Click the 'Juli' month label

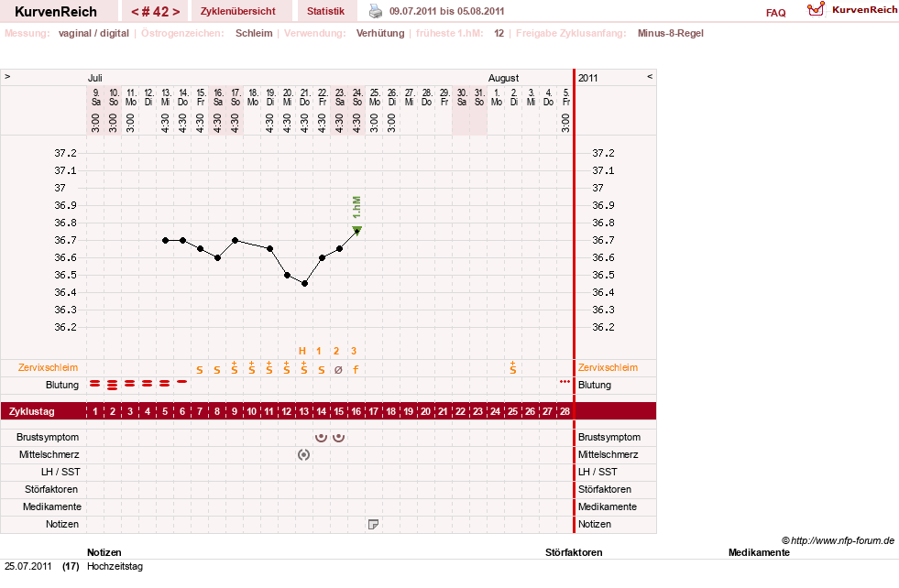coord(95,78)
